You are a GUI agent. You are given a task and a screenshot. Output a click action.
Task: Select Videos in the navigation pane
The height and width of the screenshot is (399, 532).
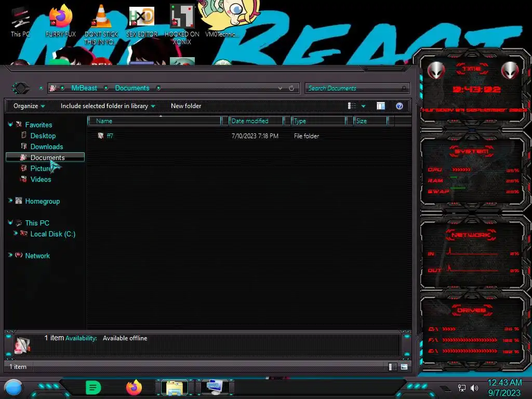click(x=41, y=179)
